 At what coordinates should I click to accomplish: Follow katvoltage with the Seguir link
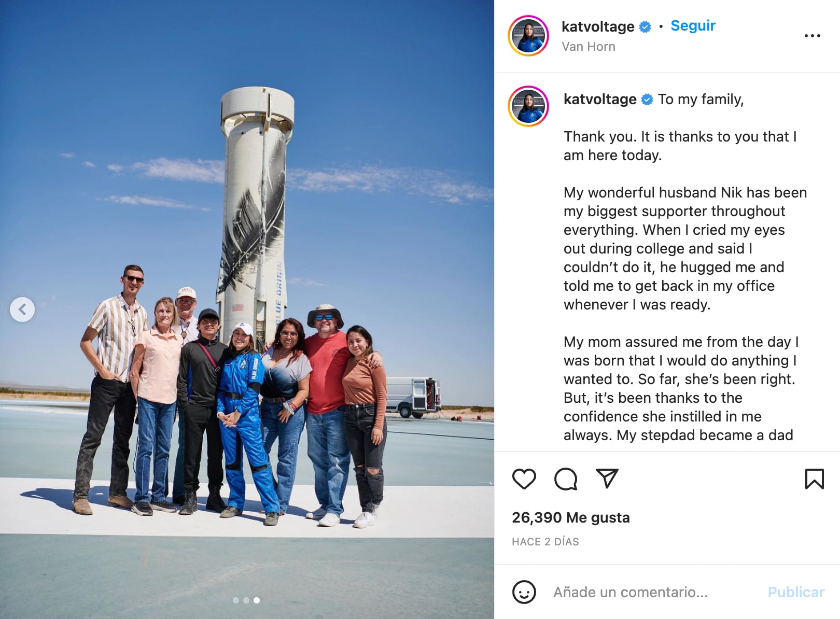click(693, 25)
